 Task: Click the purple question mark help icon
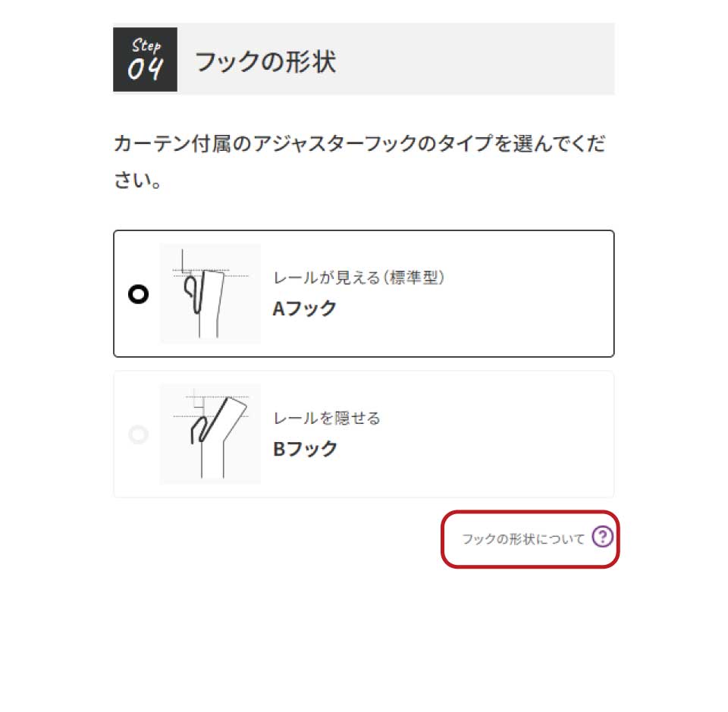pyautogui.click(x=601, y=538)
